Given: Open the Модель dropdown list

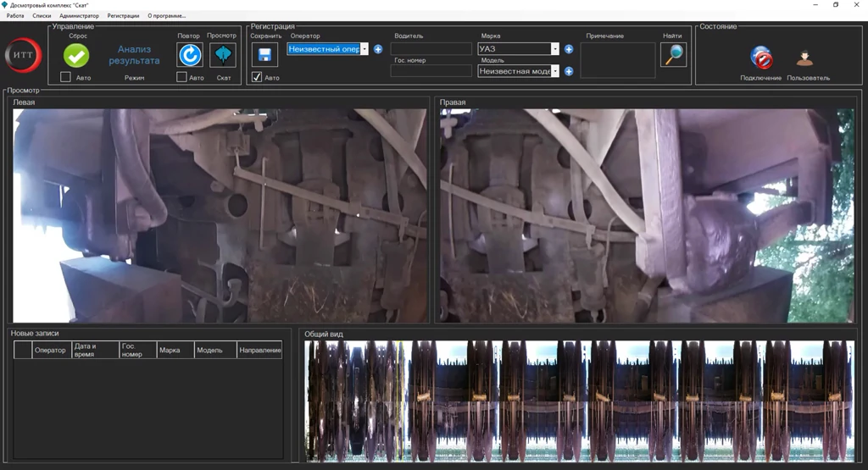Looking at the screenshot, I should pyautogui.click(x=555, y=71).
